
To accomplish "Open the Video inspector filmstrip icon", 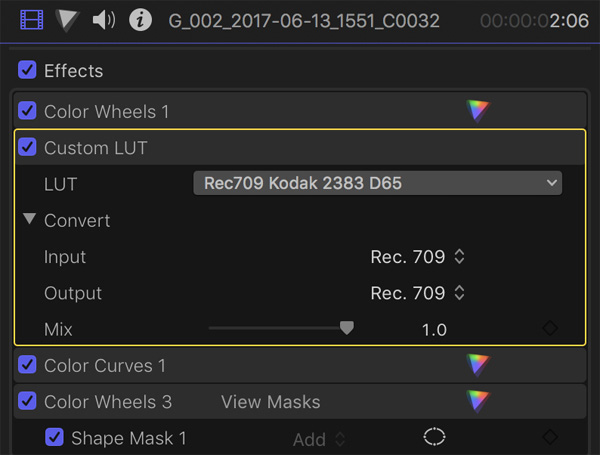I will tap(32, 20).
